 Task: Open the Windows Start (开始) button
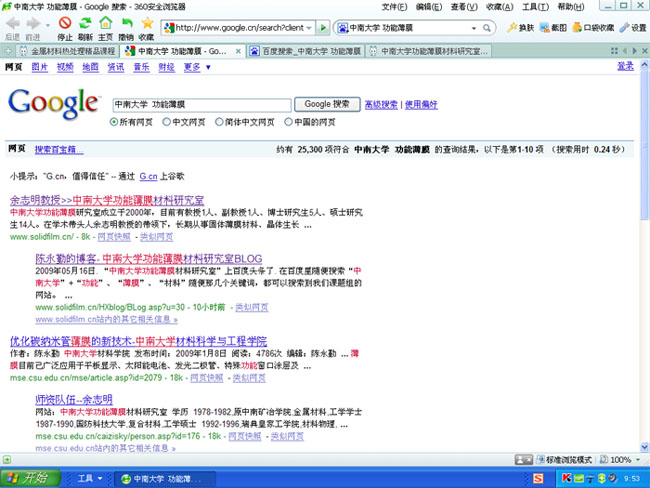coord(30,478)
